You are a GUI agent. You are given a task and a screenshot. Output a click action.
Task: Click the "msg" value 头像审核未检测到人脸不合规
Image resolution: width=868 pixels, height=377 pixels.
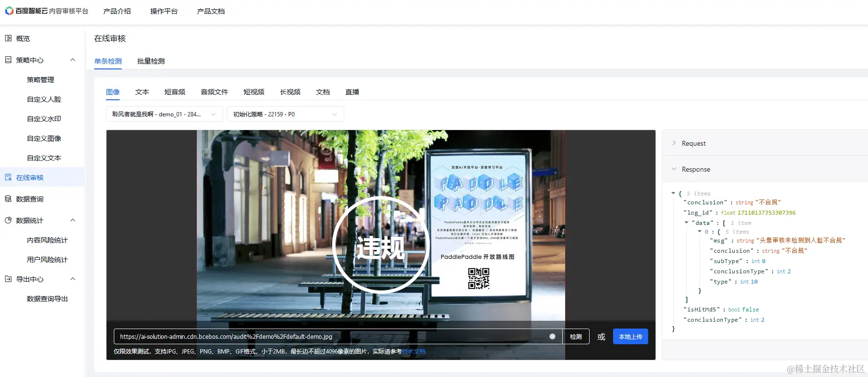click(801, 240)
